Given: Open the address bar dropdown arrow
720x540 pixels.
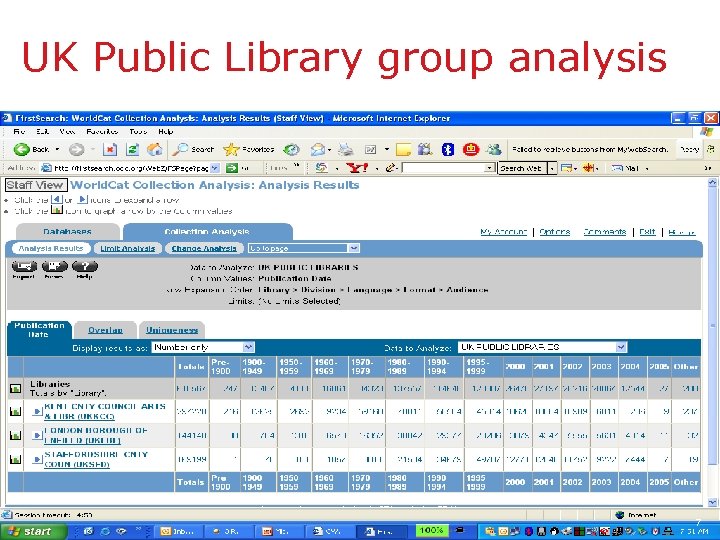Looking at the screenshot, I should pos(215,168).
